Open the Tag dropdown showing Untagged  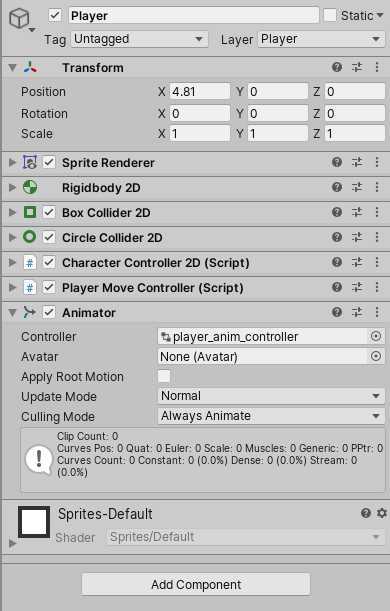pyautogui.click(x=139, y=39)
